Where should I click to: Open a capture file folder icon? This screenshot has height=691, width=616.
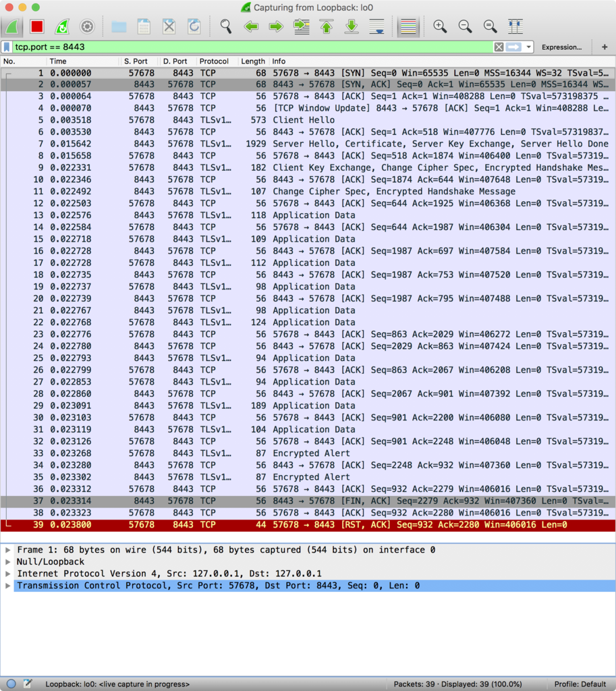point(119,27)
